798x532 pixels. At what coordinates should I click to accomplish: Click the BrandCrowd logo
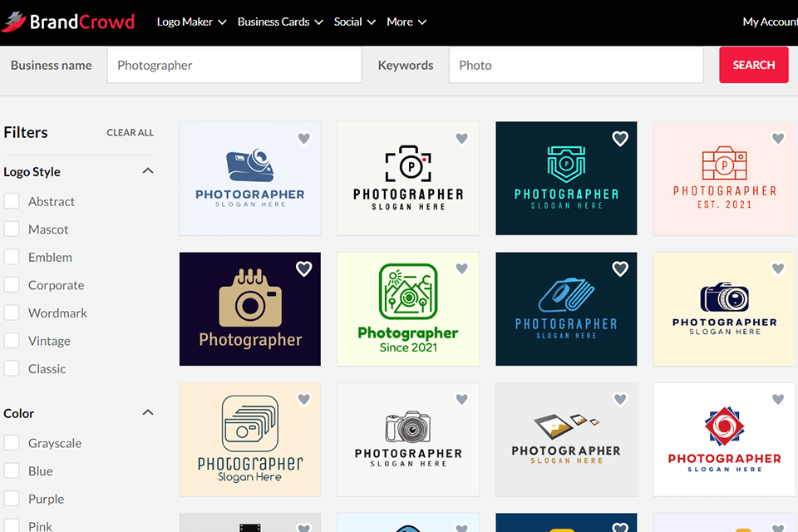click(68, 22)
